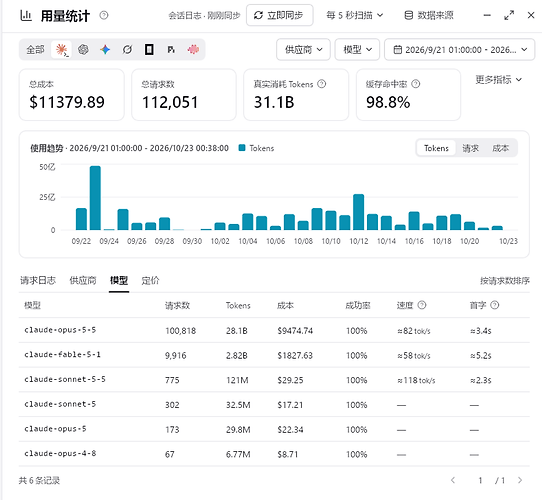Click the 请求数 column header

pyautogui.click(x=177, y=306)
